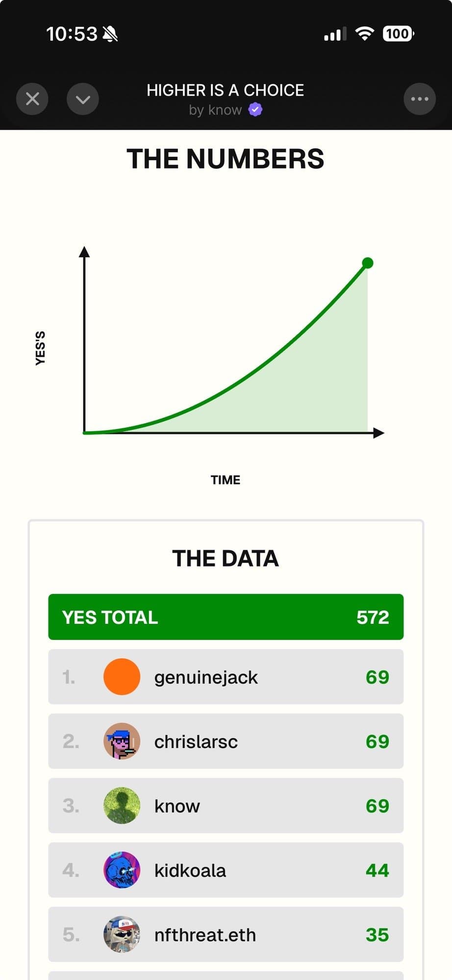
Task: Tap the verified badge next to know
Action: click(x=255, y=110)
